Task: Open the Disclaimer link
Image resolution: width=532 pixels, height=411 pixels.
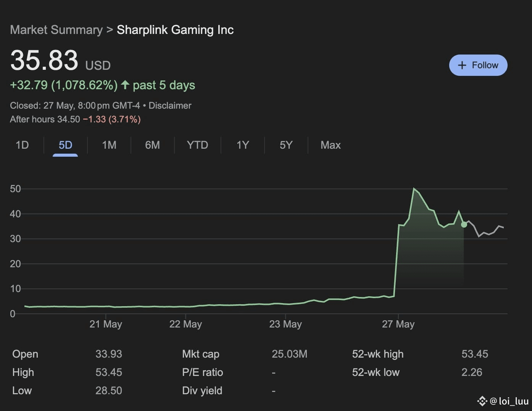Action: pyautogui.click(x=170, y=106)
